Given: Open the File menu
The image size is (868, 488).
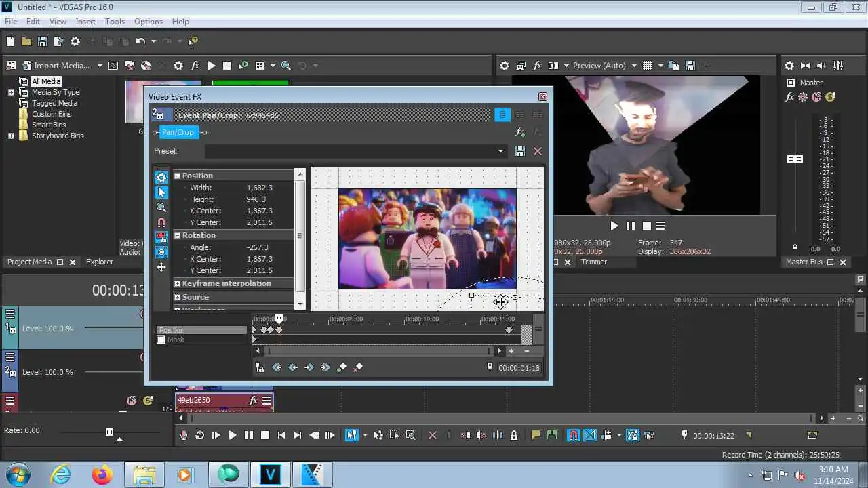Looking at the screenshot, I should click(x=11, y=22).
